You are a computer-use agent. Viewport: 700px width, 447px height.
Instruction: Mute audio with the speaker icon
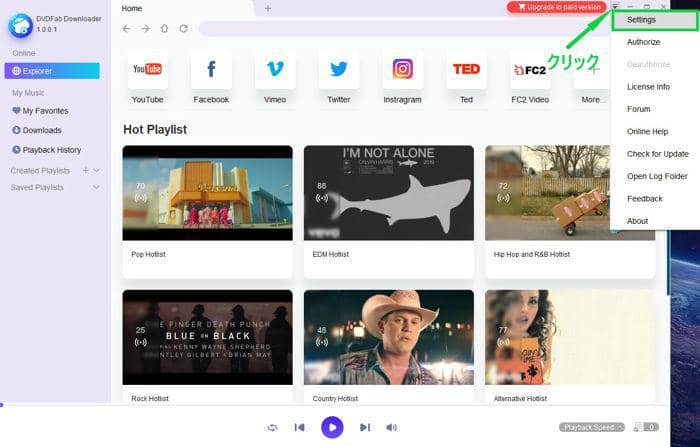392,427
